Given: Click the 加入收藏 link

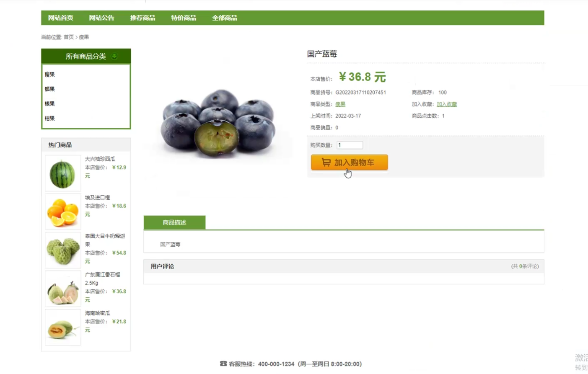Looking at the screenshot, I should coord(447,104).
